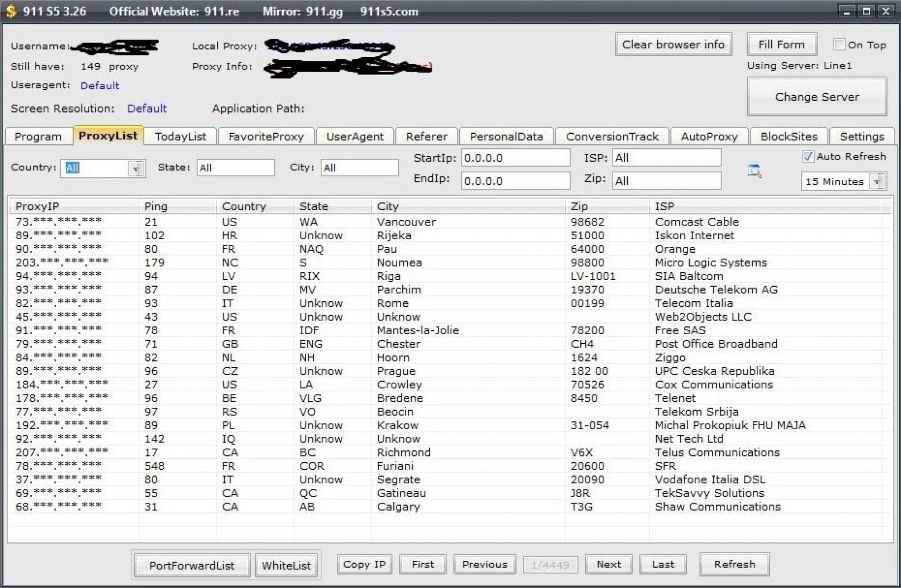Switch to the TodayList tab
This screenshot has height=588, width=901.
click(x=181, y=136)
